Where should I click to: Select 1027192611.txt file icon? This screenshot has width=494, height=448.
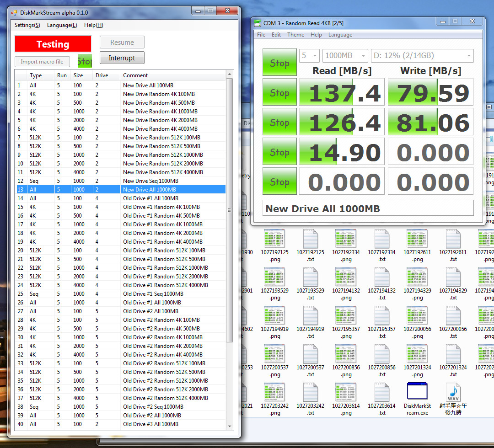coord(453,239)
